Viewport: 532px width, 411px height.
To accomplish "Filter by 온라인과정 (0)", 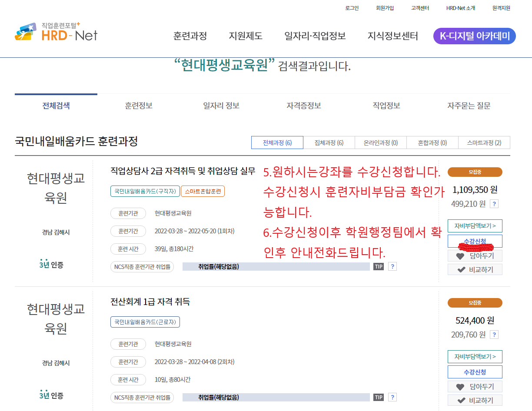I will (x=381, y=143).
